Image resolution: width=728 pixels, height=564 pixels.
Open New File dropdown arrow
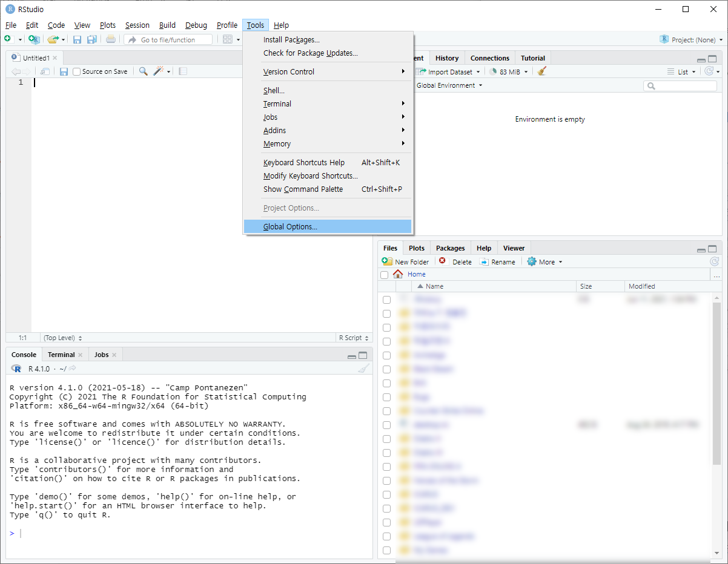20,40
